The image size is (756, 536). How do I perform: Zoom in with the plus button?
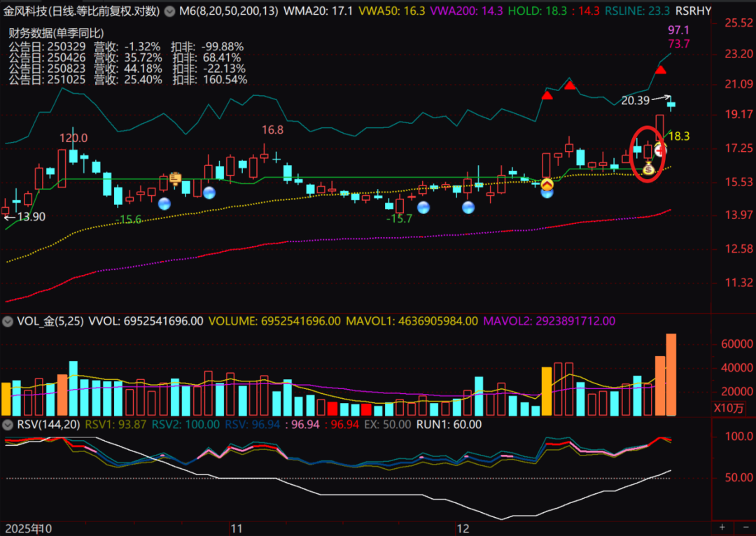click(x=722, y=528)
